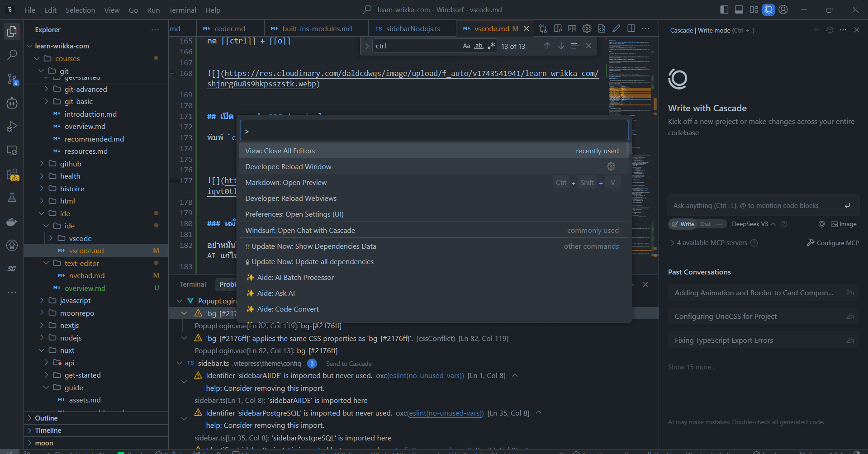Open the Run and Debug view
Viewport: 868px width, 454px height.
point(12,127)
